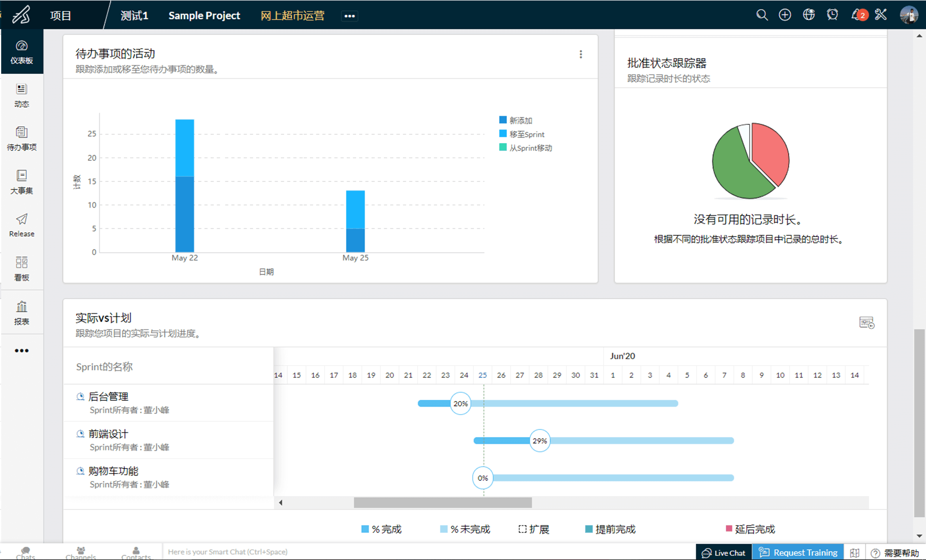Open the 需要帮助 help link
Screen dimensions: 926x560
895,553
